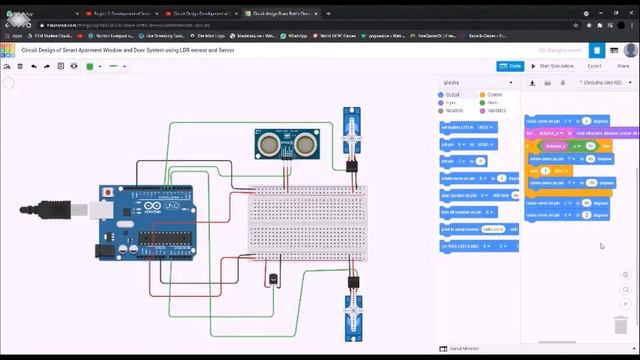Image resolution: width=640 pixels, height=360 pixels.
Task: Switch to second YouTube Circuit Design tab
Action: coord(201,13)
